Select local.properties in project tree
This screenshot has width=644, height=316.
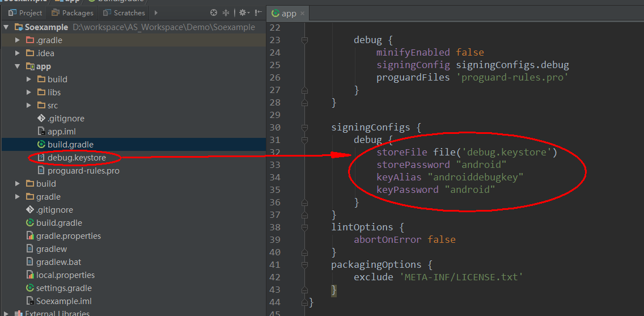tap(65, 275)
